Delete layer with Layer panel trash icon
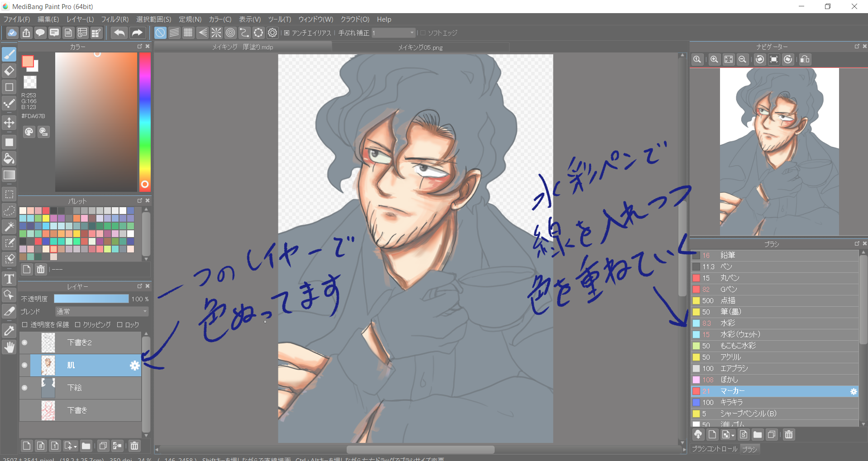Screen dimensions: 868x461 pyautogui.click(x=134, y=446)
